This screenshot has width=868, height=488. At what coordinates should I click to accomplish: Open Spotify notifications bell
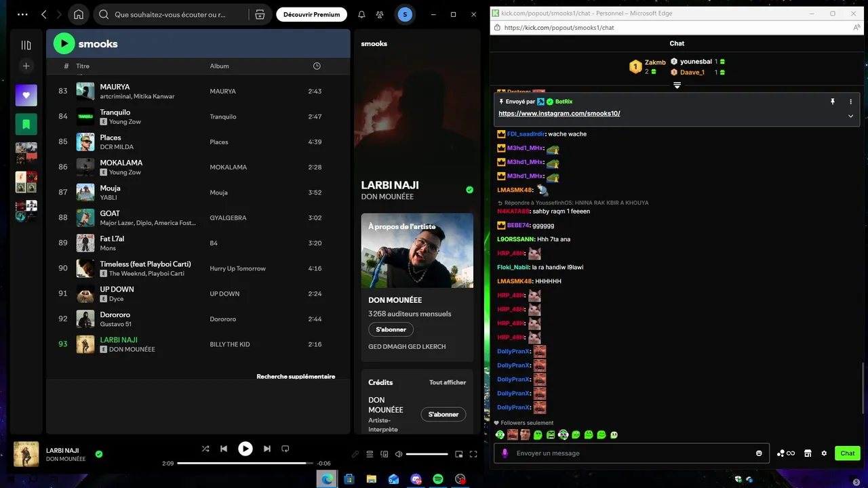pos(361,14)
